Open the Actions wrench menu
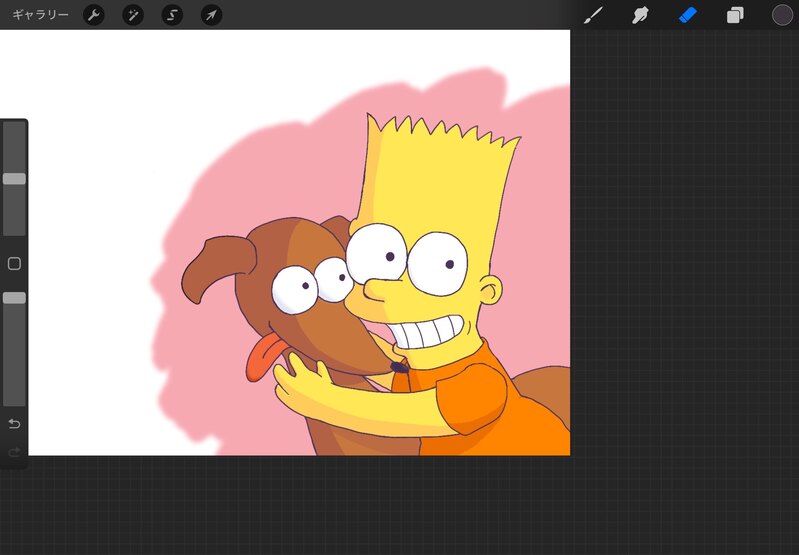This screenshot has height=555, width=799. (x=94, y=15)
